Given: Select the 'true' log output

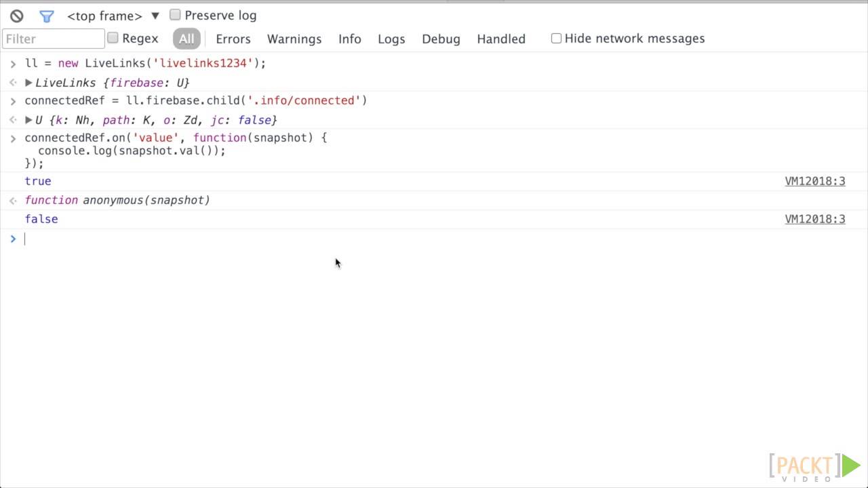Looking at the screenshot, I should click(x=38, y=181).
